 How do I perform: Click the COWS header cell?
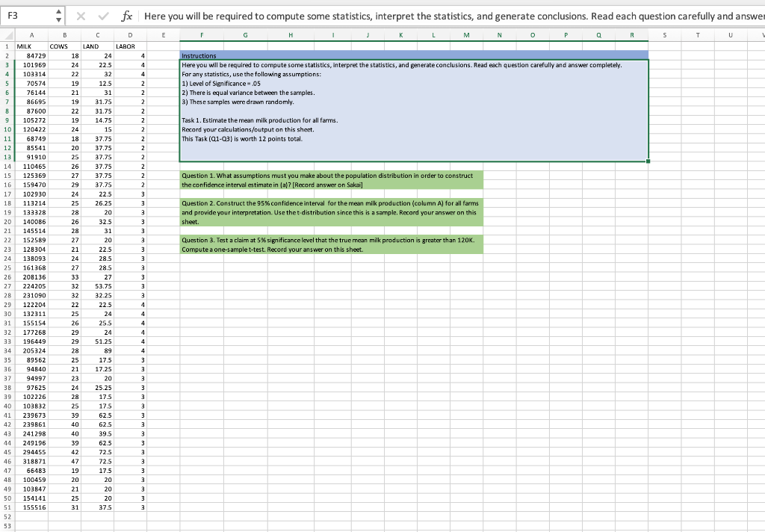(x=64, y=46)
